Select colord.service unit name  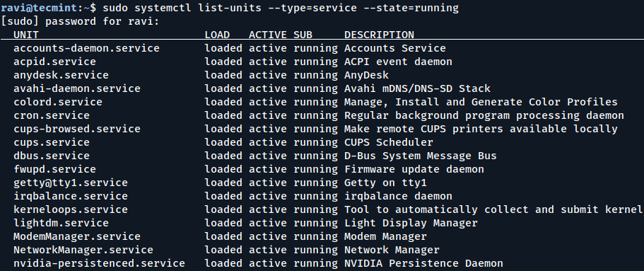58,102
